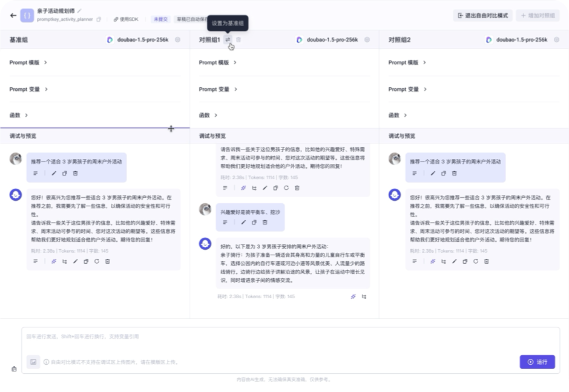Image resolution: width=569 pixels, height=392 pixels.
Task: Expand Prompt 变量 in 基准组
Action: tap(28, 89)
